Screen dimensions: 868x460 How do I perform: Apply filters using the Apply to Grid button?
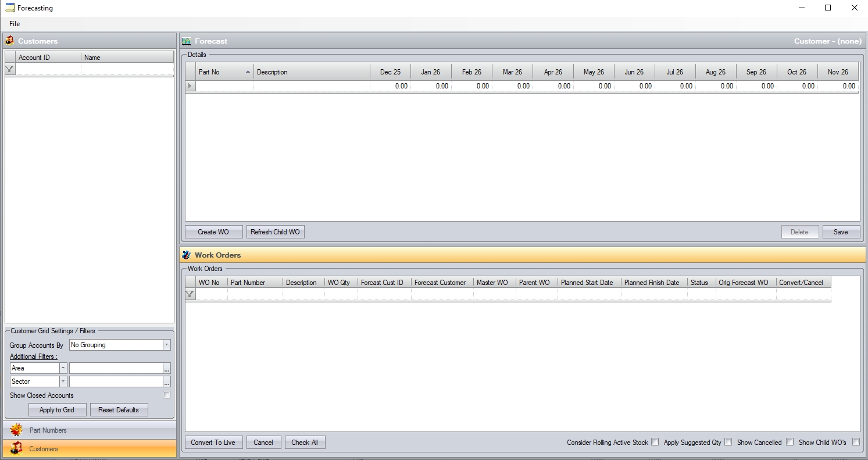(x=57, y=410)
